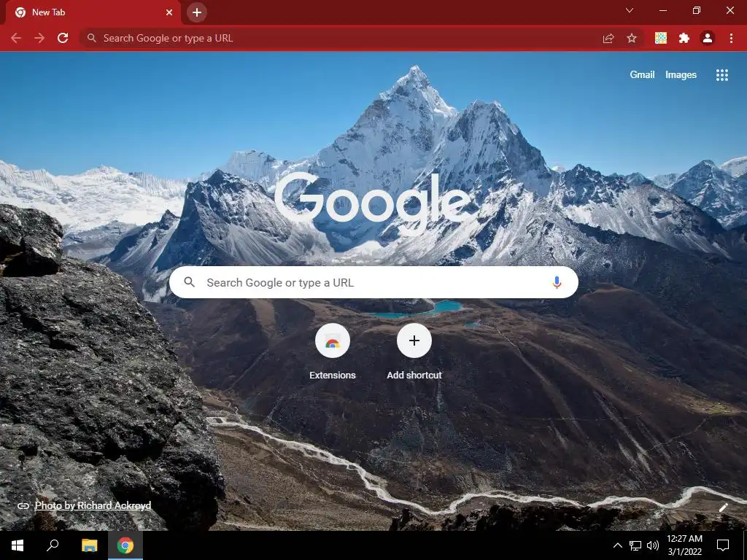Screen dimensions: 747x560
Task: Click the Add shortcut label text
Action: (414, 376)
